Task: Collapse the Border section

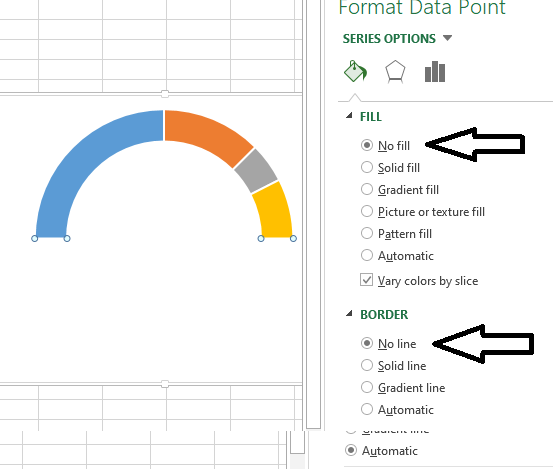Action: (x=349, y=313)
